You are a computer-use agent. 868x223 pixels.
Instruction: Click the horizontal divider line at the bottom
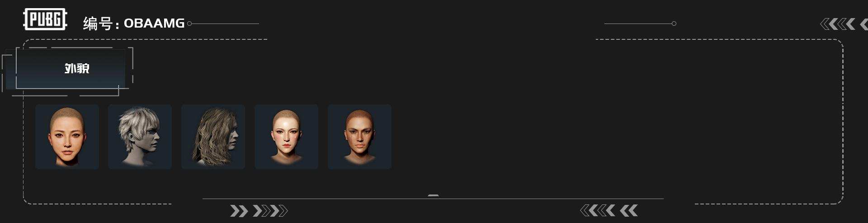point(433,199)
